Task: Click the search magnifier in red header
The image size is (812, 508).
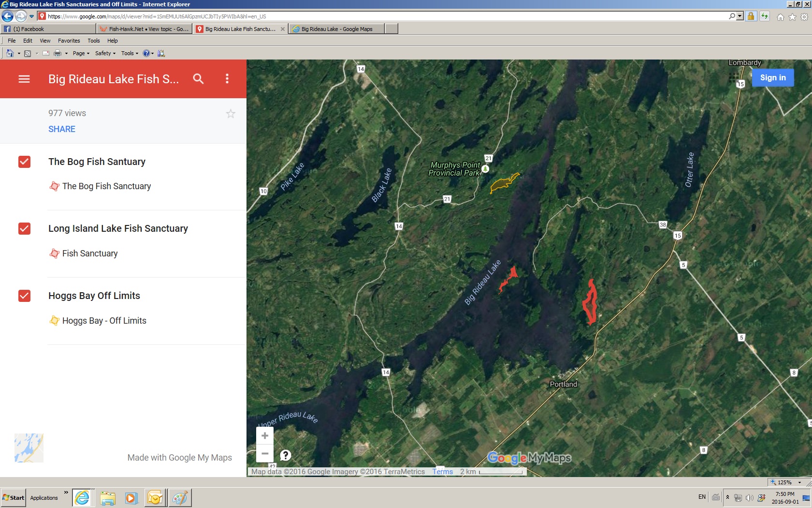Action: click(x=198, y=79)
